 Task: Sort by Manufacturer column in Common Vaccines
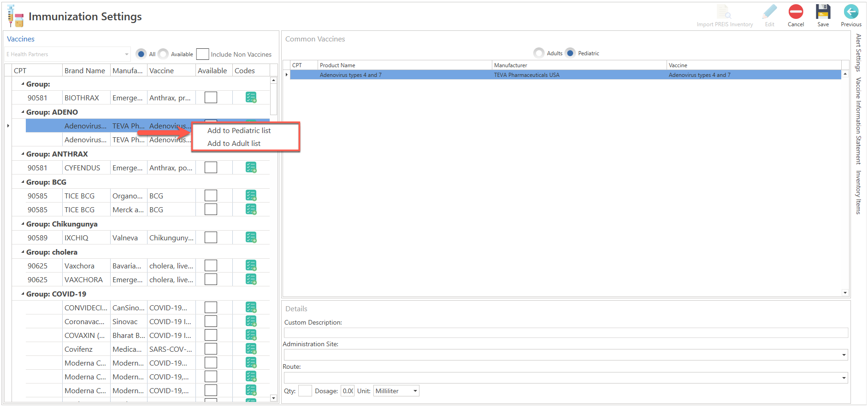click(579, 65)
